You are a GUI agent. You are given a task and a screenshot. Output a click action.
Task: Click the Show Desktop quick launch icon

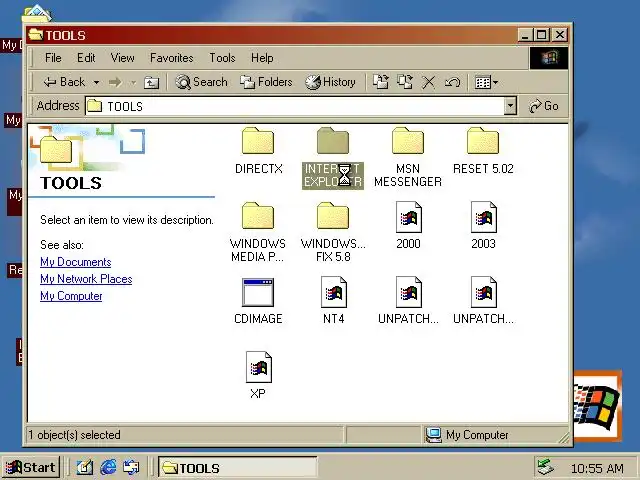pyautogui.click(x=84, y=467)
